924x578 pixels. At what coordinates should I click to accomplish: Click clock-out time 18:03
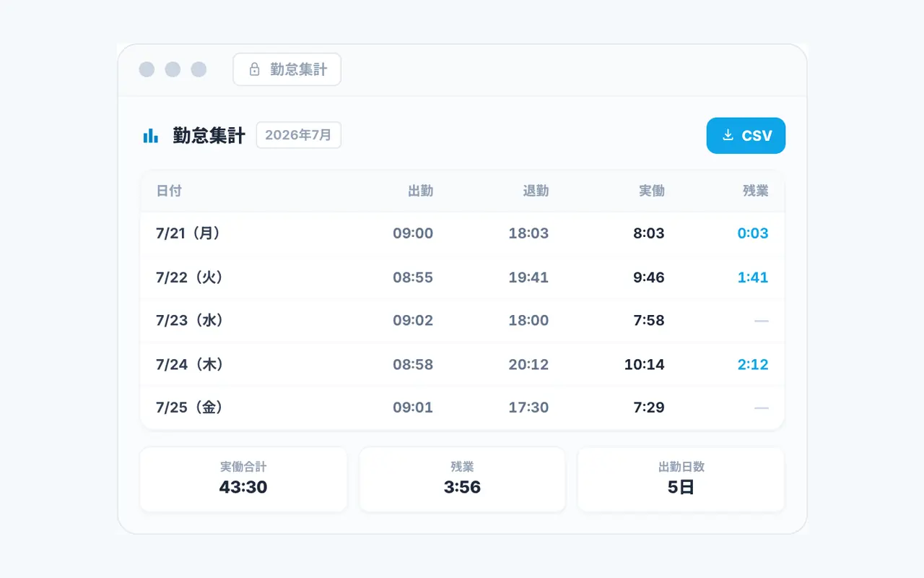pyautogui.click(x=528, y=233)
